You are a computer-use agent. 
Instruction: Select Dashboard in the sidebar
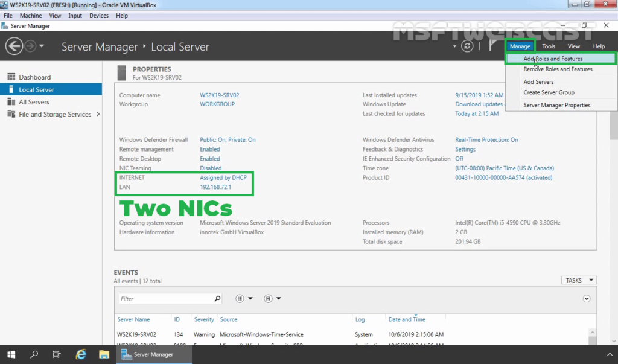(51, 77)
